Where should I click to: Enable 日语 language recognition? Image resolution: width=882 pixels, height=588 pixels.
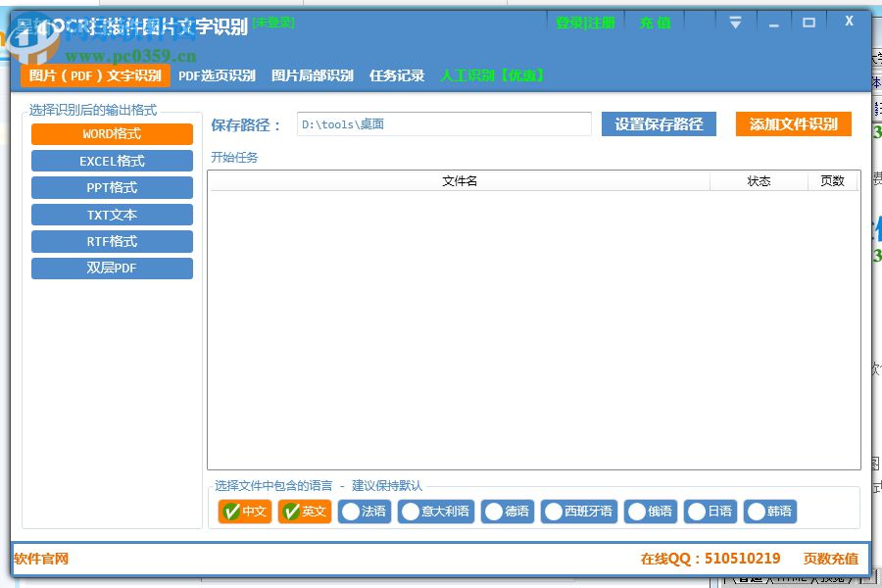tap(710, 512)
